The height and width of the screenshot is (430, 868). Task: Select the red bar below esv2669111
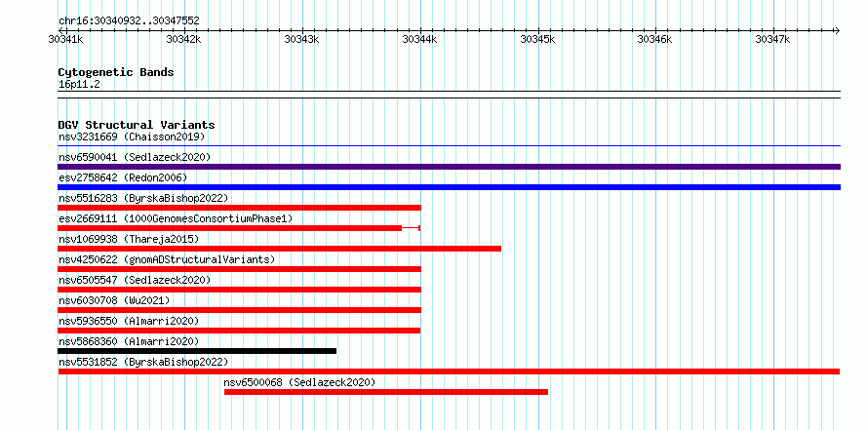pyautogui.click(x=239, y=228)
